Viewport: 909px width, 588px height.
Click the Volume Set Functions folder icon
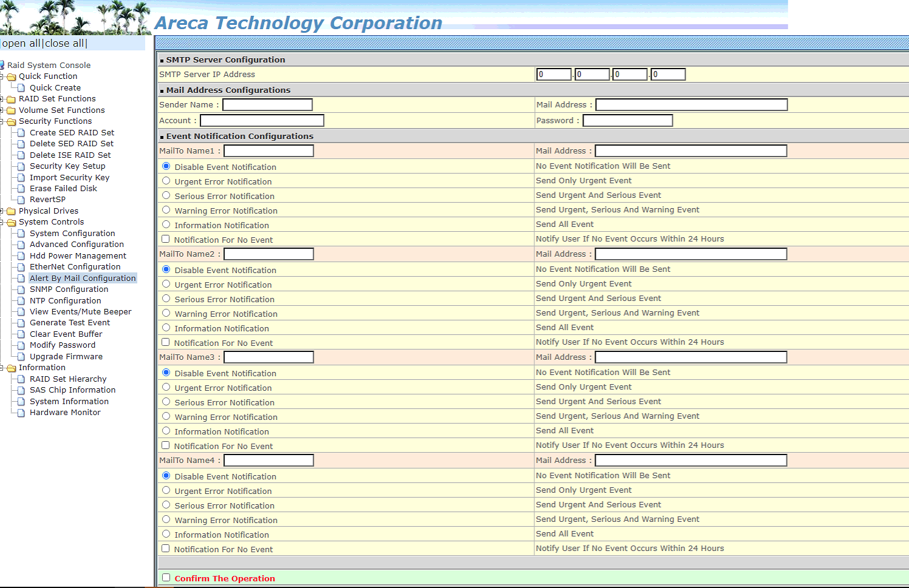[11, 110]
